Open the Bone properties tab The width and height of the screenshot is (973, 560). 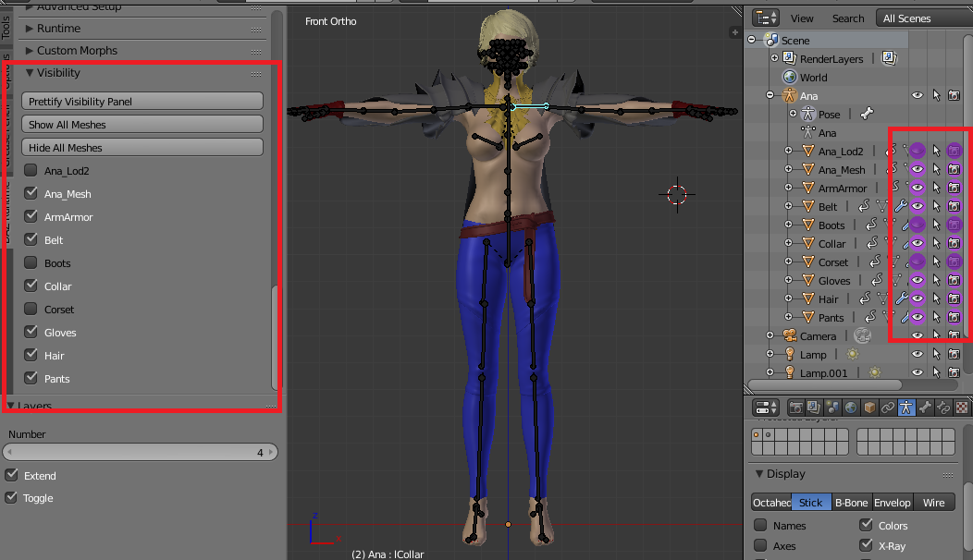[925, 408]
